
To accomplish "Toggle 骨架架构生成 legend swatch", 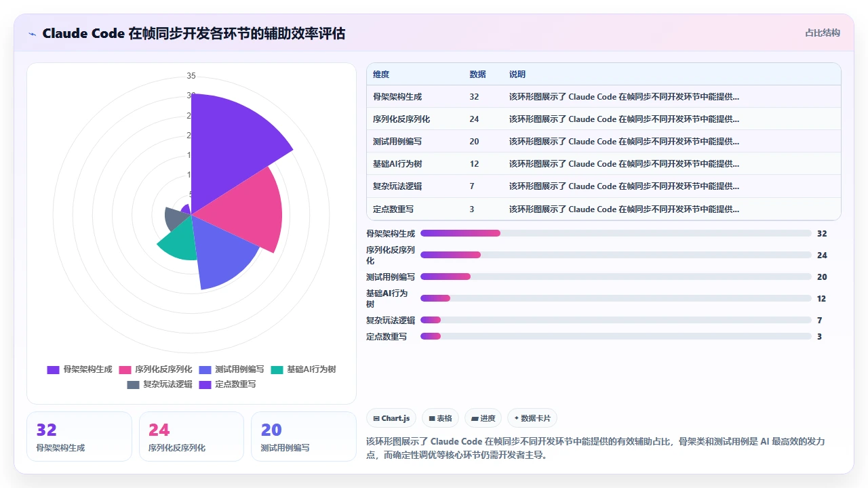I will point(53,369).
